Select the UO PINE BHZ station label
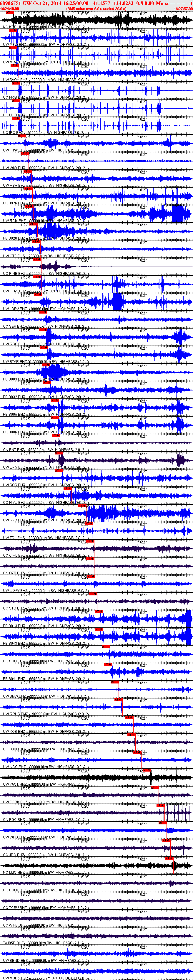This screenshot has height=980, width=193. (44, 274)
